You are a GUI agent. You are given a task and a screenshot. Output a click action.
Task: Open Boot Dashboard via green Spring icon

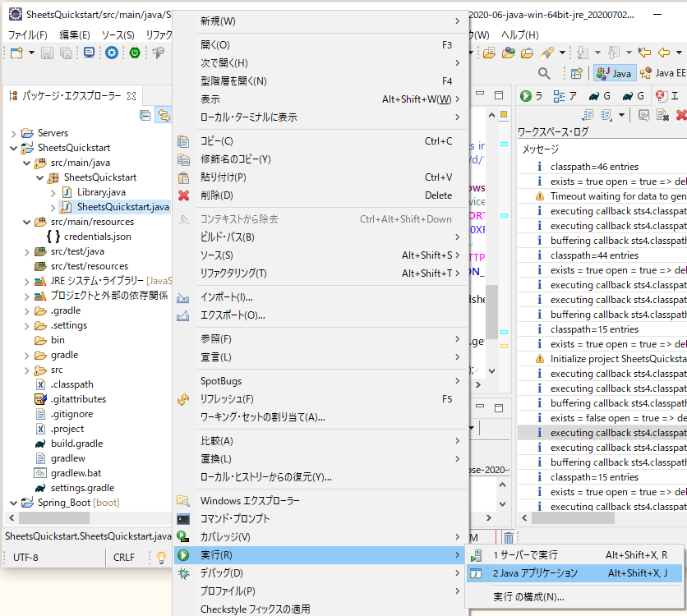tap(133, 53)
